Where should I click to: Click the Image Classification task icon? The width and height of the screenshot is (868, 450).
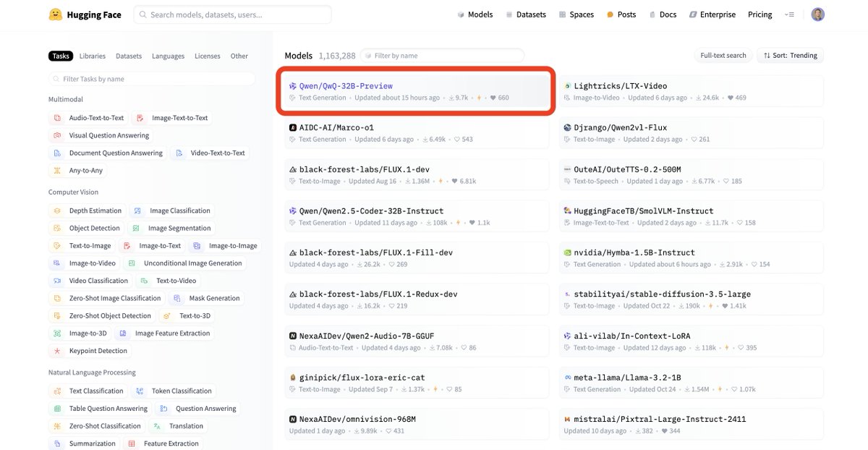click(x=138, y=211)
